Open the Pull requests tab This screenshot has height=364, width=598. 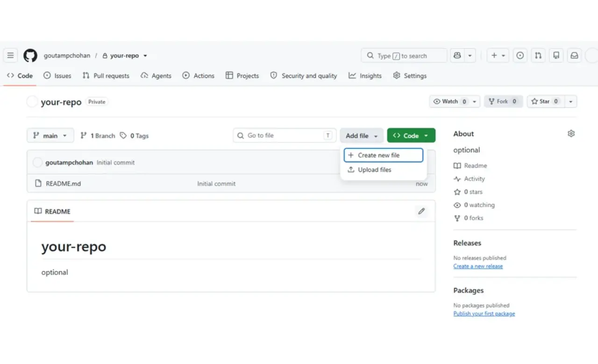(x=106, y=76)
